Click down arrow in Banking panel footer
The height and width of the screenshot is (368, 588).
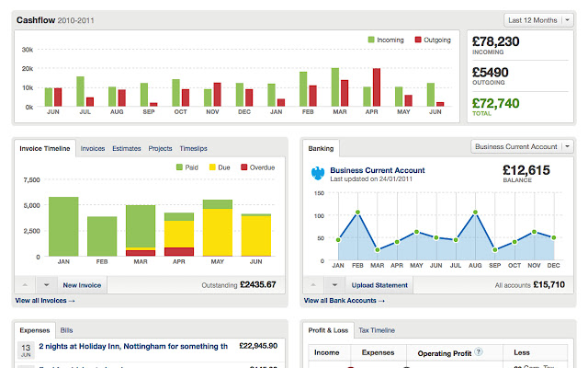[334, 285]
